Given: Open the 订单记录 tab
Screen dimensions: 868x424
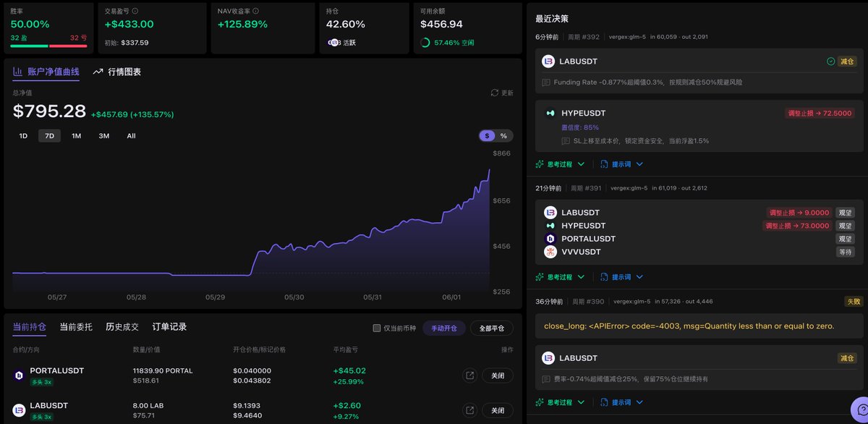Looking at the screenshot, I should [x=169, y=327].
